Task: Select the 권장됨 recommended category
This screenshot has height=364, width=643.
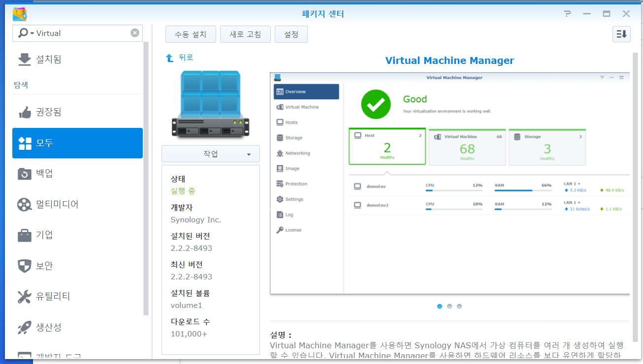Action: [x=77, y=112]
